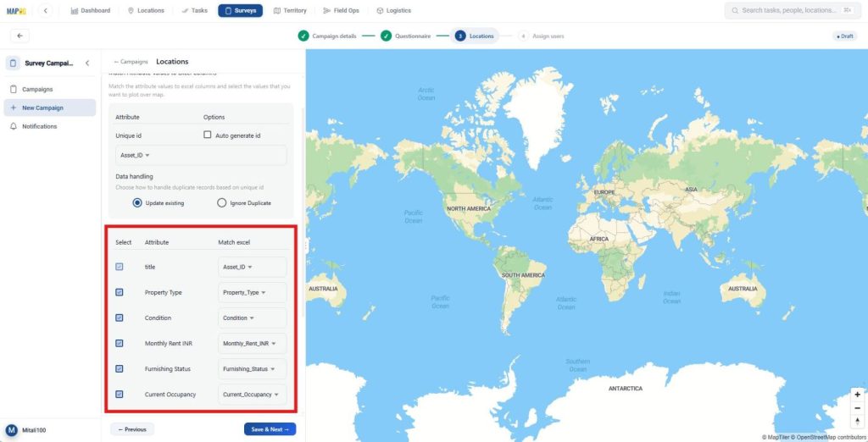Go to the Questionnaire step

click(x=405, y=36)
